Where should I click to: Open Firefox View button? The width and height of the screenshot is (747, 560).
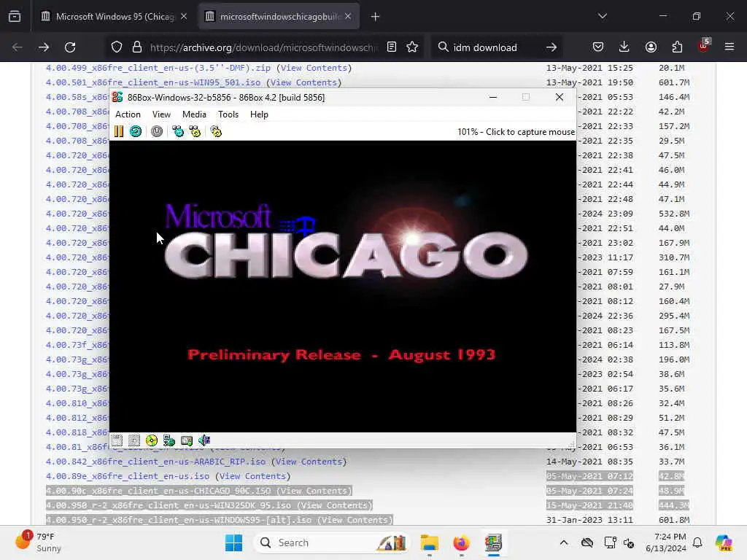15,17
